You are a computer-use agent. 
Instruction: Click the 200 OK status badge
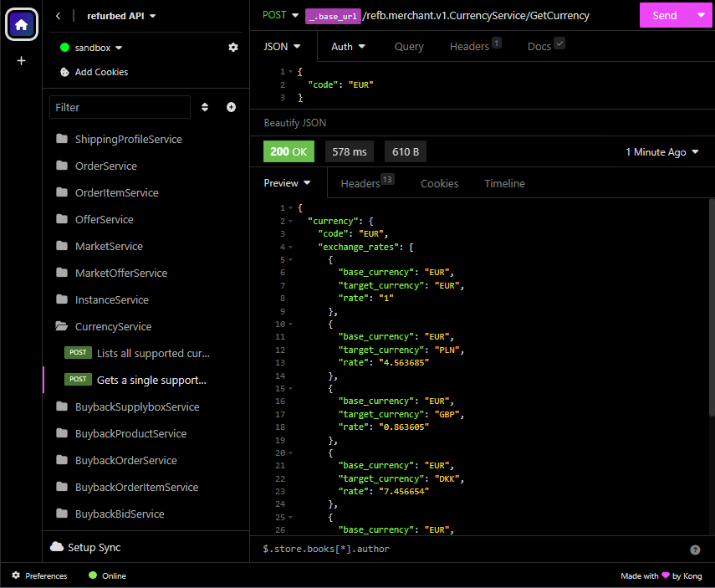pyautogui.click(x=289, y=151)
